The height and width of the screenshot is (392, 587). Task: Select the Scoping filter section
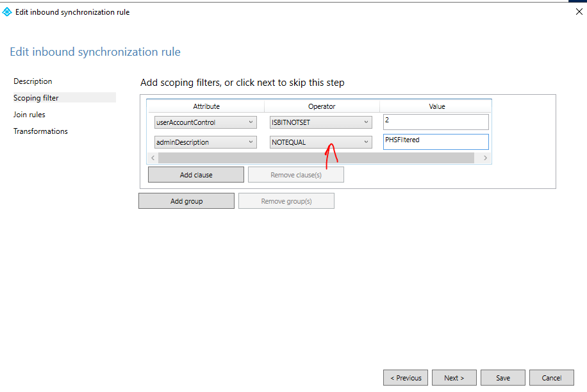click(35, 97)
